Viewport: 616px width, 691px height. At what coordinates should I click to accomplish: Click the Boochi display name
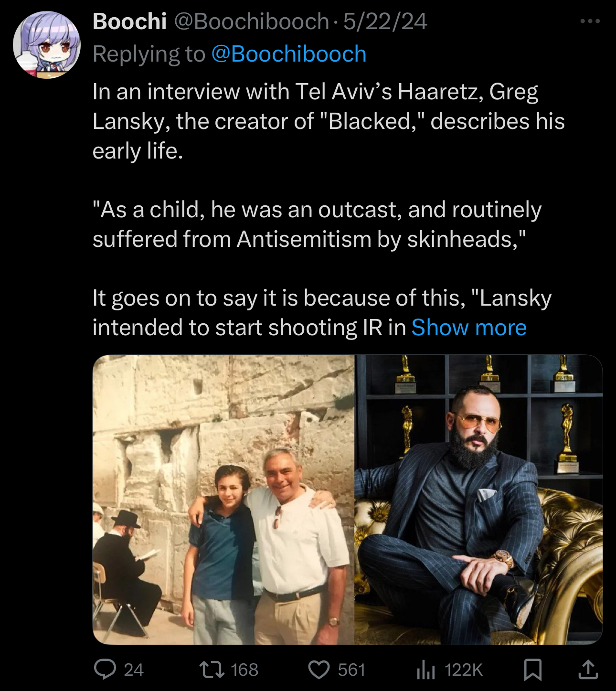pyautogui.click(x=129, y=21)
